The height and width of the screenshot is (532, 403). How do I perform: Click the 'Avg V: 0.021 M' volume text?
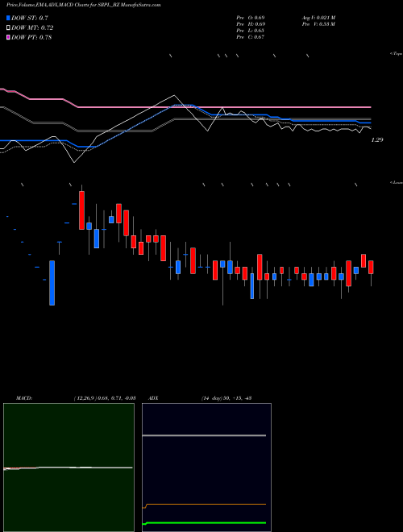(319, 18)
